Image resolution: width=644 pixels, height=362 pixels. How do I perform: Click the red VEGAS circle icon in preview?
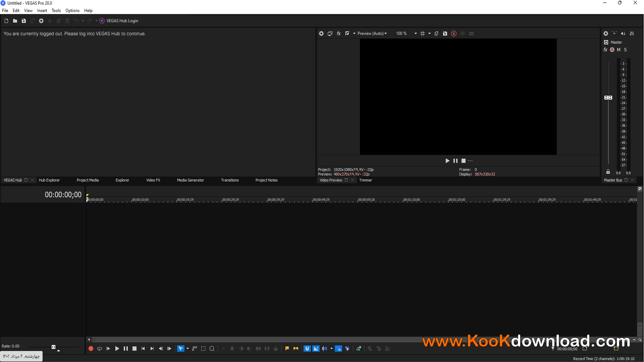click(454, 34)
